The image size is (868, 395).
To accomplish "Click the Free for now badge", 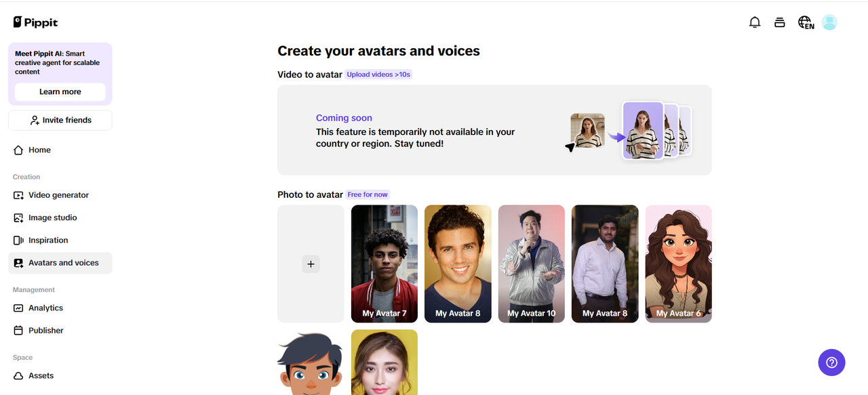I will (368, 194).
